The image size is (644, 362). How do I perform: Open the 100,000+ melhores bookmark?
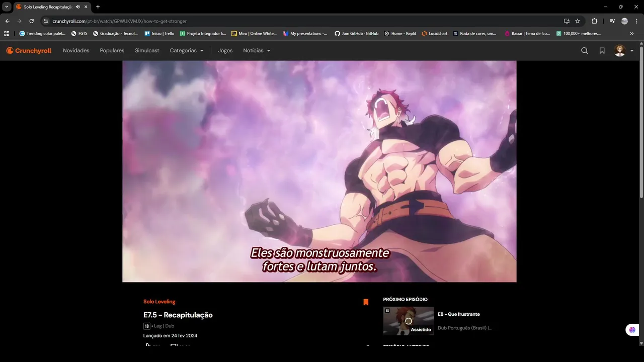pyautogui.click(x=579, y=33)
